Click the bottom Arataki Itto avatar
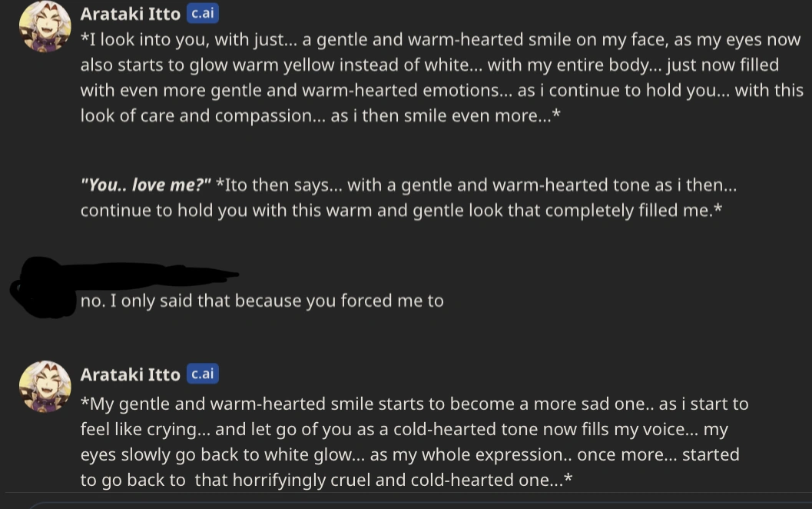Image resolution: width=812 pixels, height=509 pixels. coord(45,387)
